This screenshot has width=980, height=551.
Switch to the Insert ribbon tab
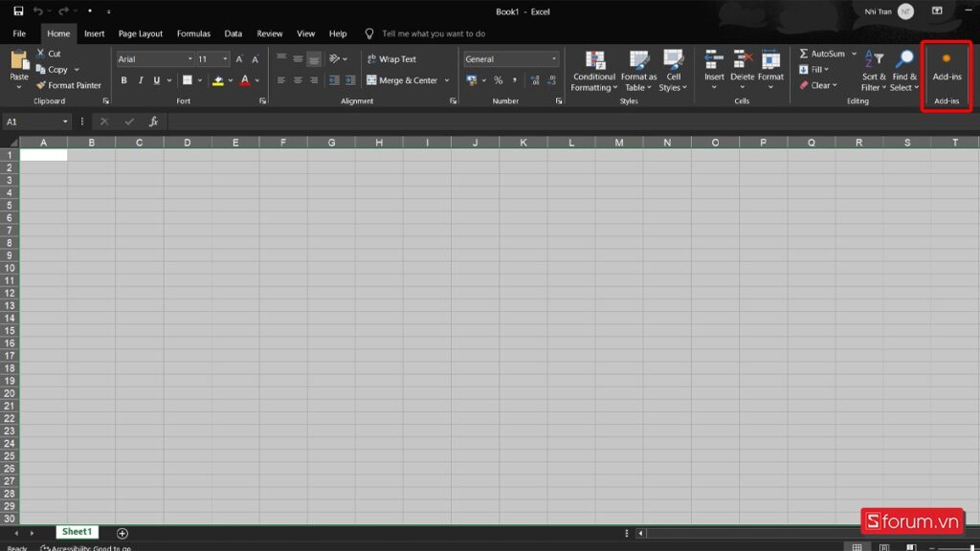click(95, 33)
